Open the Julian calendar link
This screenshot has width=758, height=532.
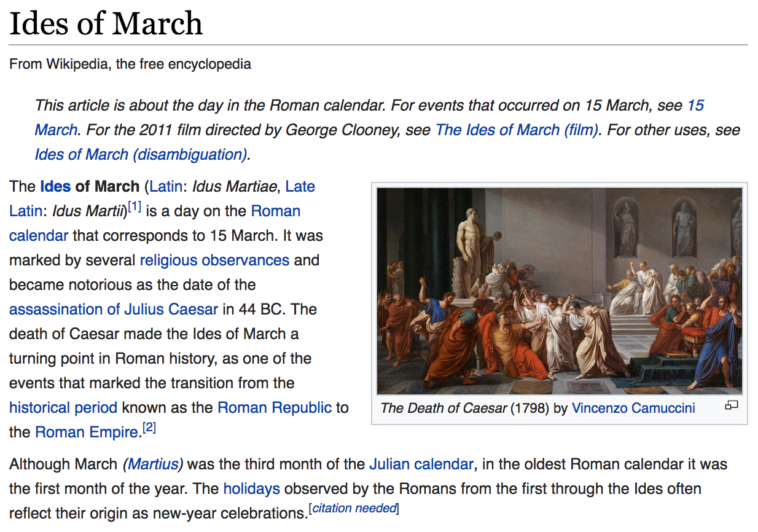421,464
